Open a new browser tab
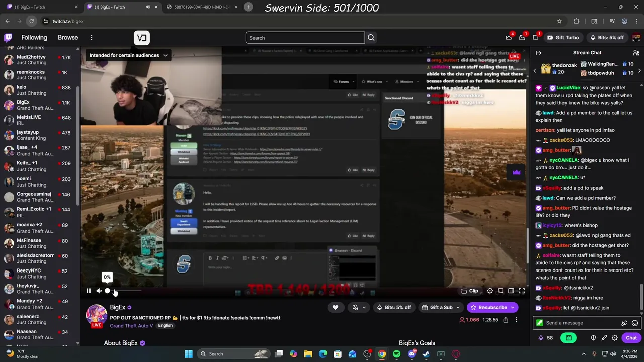This screenshot has height=362, width=644. coord(248,7)
